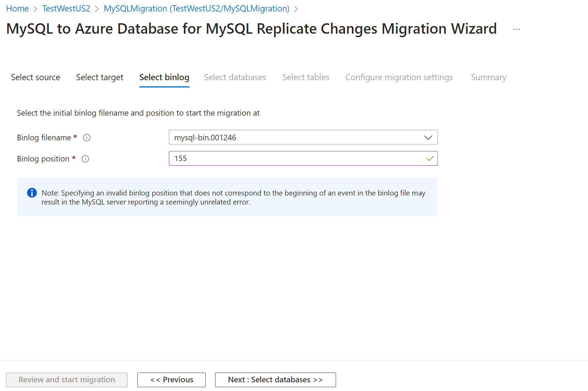Click the Binlog filename info icon
Viewport: 588px width, 391px height.
point(87,138)
